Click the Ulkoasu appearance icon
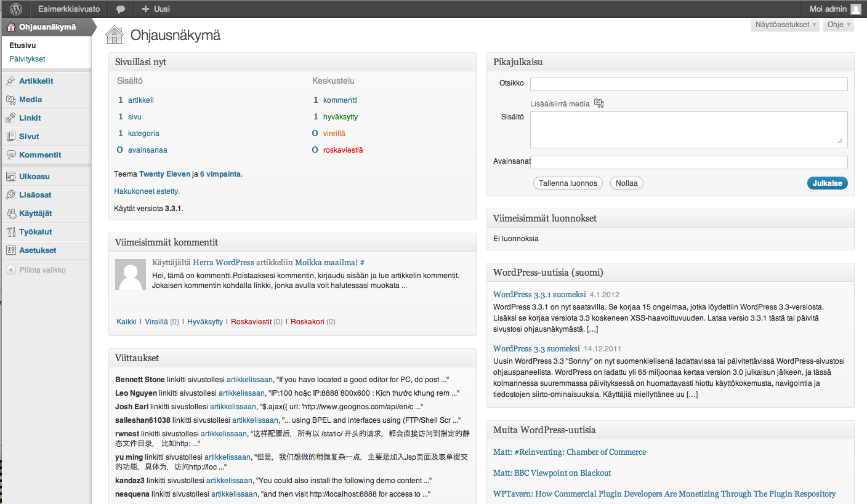Screen dimensions: 867x504 (10, 177)
